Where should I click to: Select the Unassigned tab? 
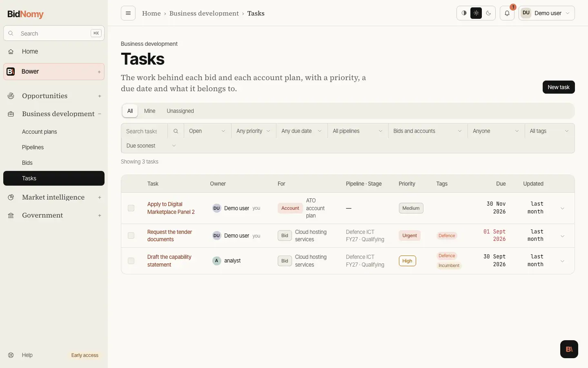(x=180, y=111)
